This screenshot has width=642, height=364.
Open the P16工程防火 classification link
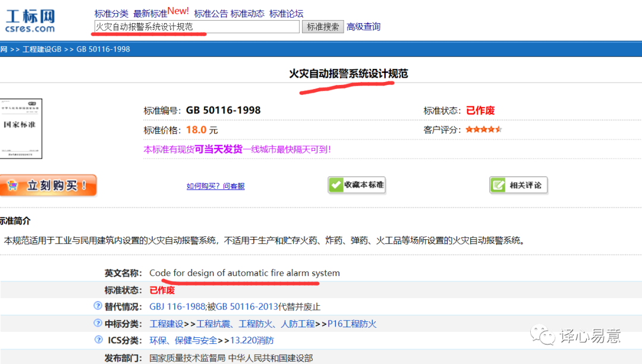[352, 324]
